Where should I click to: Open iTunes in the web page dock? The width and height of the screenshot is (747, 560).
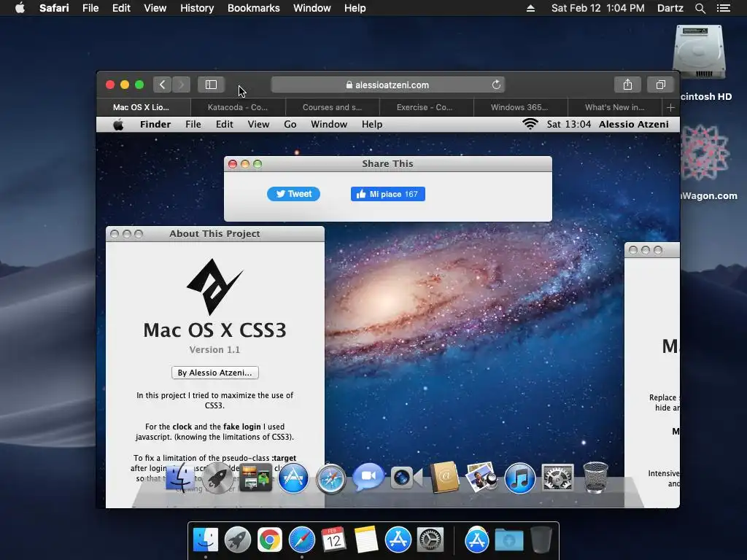(x=519, y=478)
